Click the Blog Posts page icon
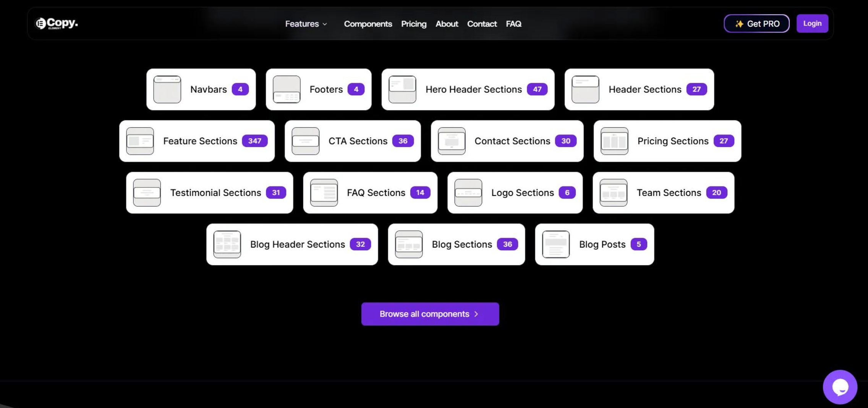Screen dimensions: 868x408 (x=556, y=244)
